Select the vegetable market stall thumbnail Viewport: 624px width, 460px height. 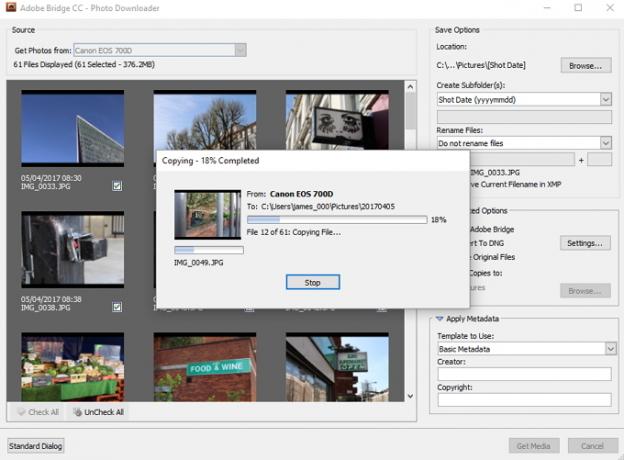73,367
